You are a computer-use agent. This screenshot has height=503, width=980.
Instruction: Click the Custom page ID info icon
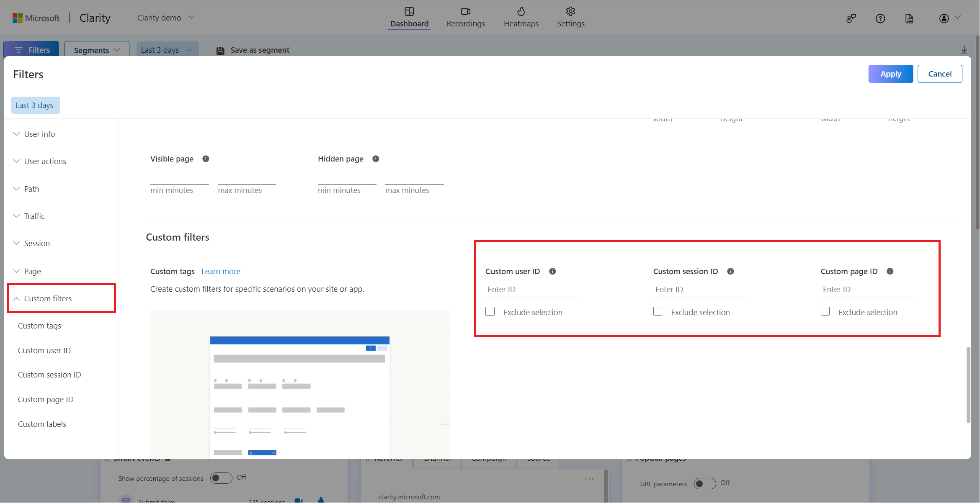[890, 271]
